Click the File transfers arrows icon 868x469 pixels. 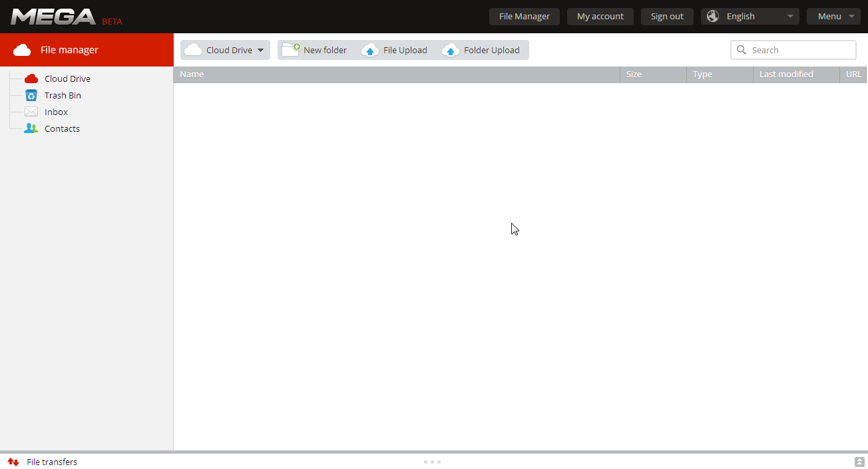pos(13,462)
